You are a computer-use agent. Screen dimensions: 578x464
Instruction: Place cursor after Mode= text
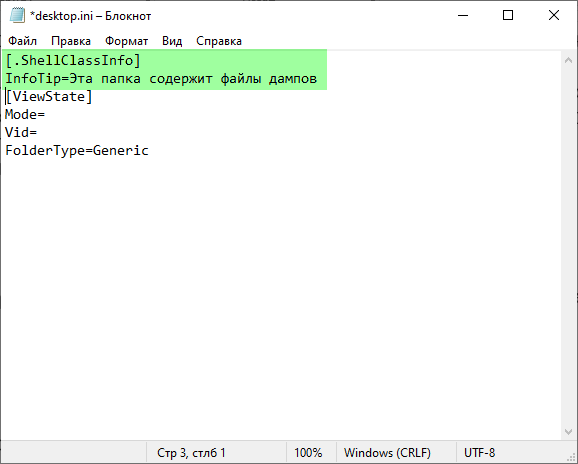45,114
